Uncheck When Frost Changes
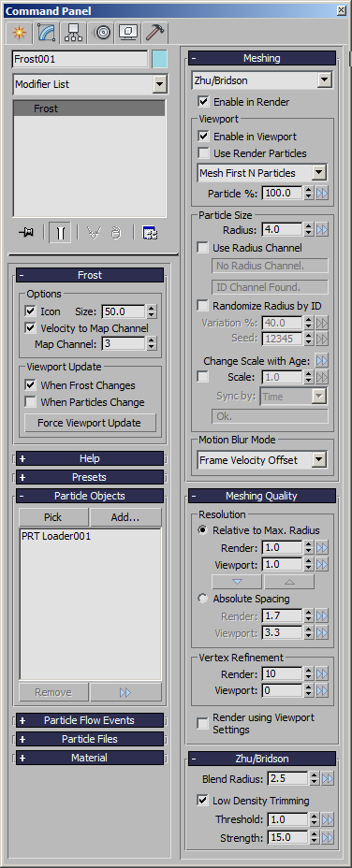 (x=31, y=384)
